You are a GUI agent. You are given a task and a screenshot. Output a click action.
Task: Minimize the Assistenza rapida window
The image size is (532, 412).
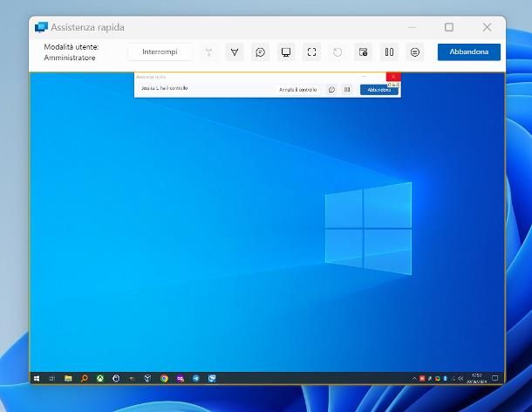[412, 27]
